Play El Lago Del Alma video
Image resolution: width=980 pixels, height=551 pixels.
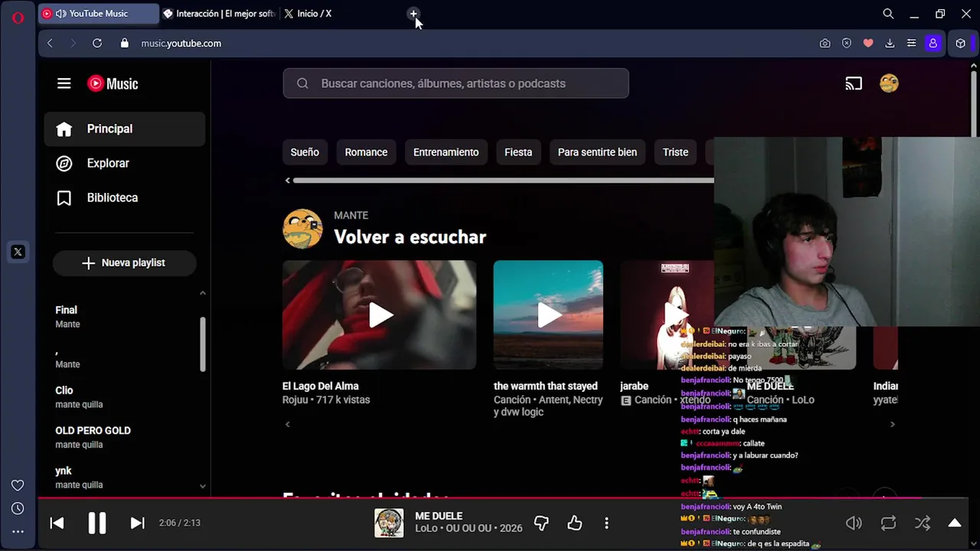coord(380,315)
